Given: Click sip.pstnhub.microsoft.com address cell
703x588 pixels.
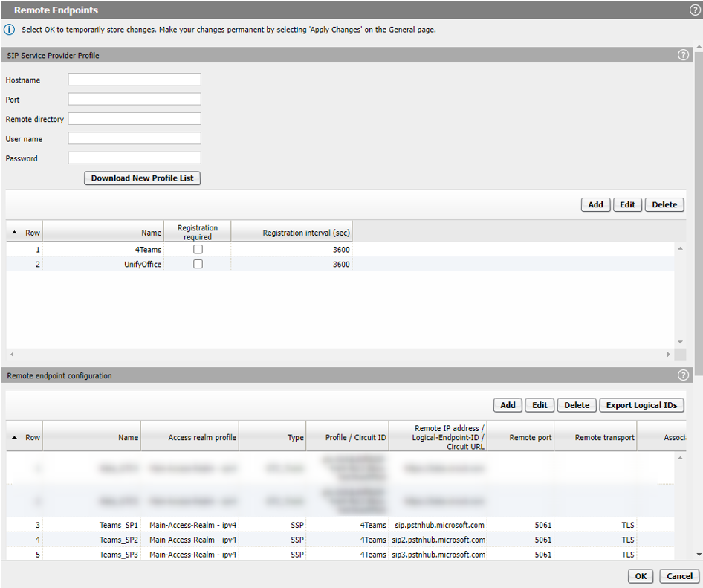Looking at the screenshot, I should pyautogui.click(x=439, y=525).
